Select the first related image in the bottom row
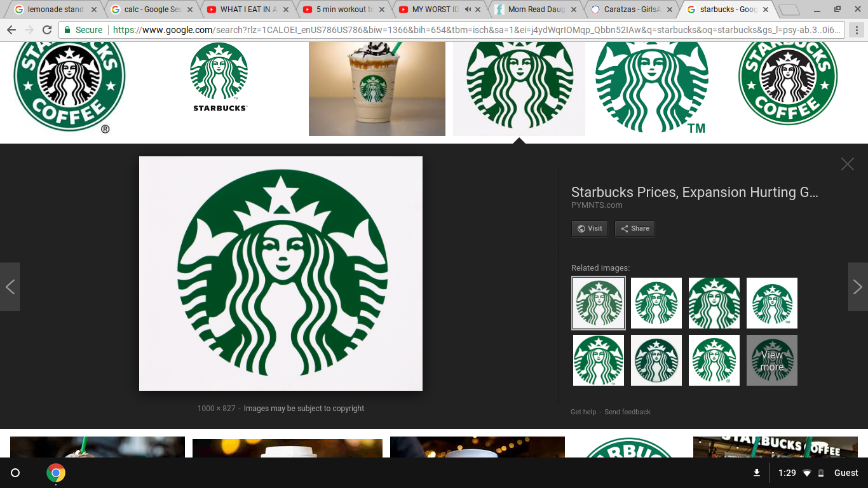This screenshot has height=488, width=868. tap(599, 360)
